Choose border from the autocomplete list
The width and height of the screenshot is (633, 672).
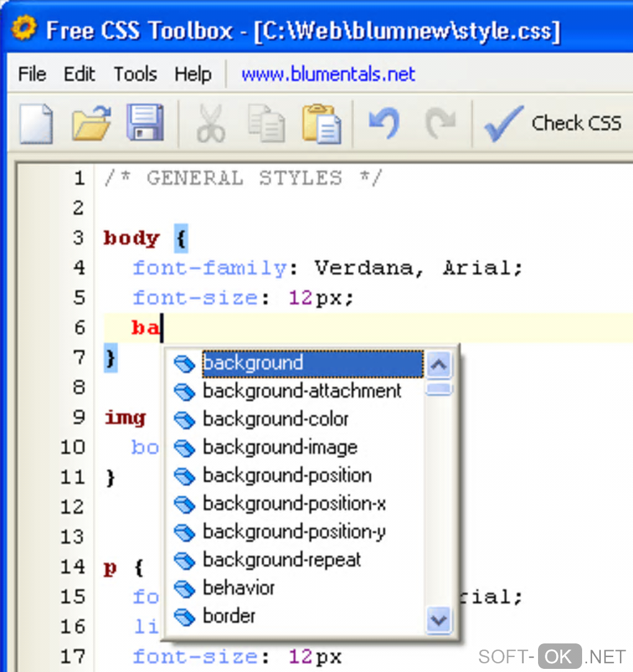[229, 616]
